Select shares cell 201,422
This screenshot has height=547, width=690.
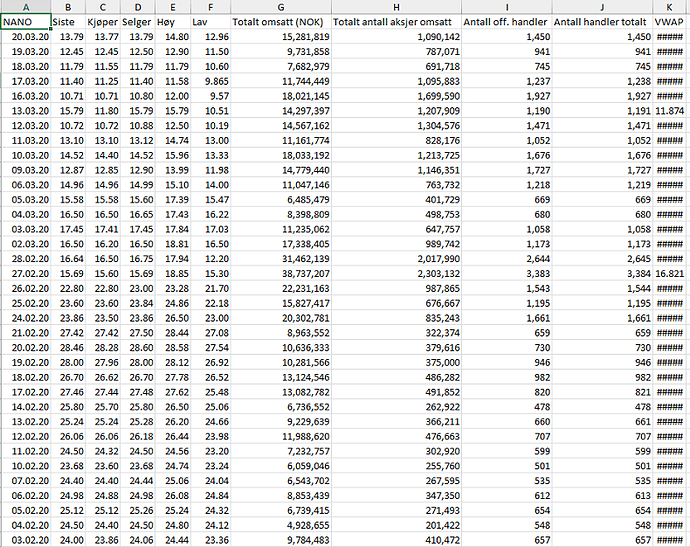[396, 525]
